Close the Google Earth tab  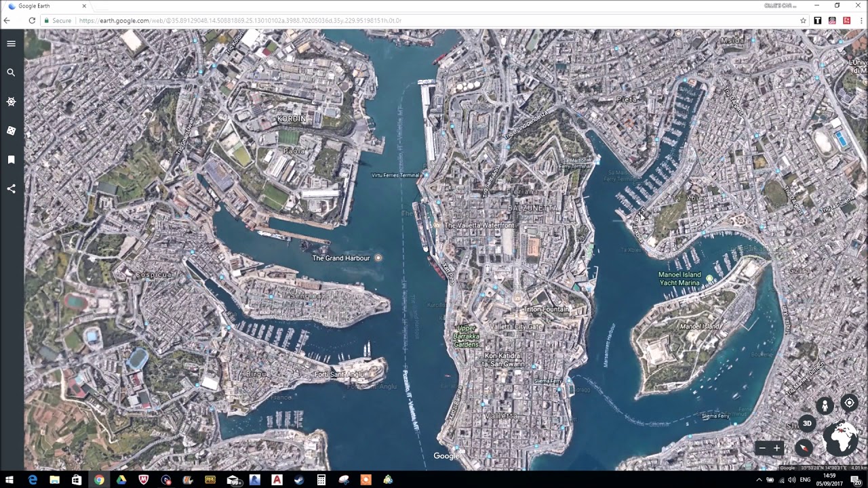84,6
